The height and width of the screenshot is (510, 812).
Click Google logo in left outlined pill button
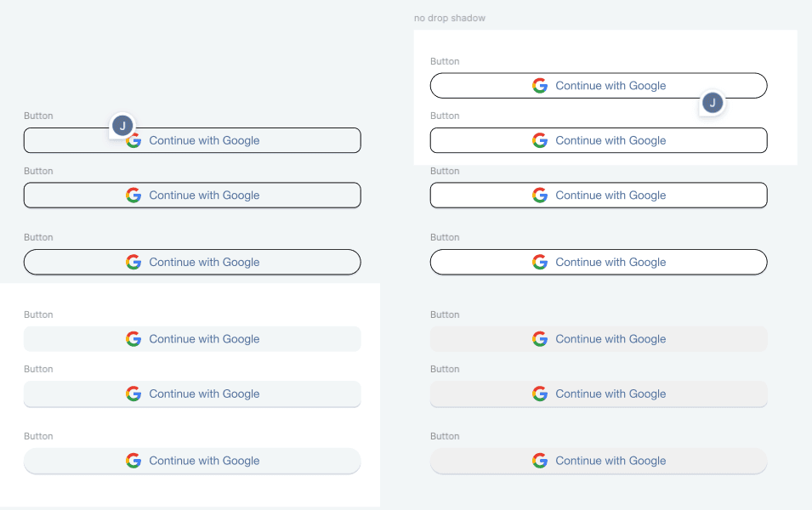(x=133, y=262)
